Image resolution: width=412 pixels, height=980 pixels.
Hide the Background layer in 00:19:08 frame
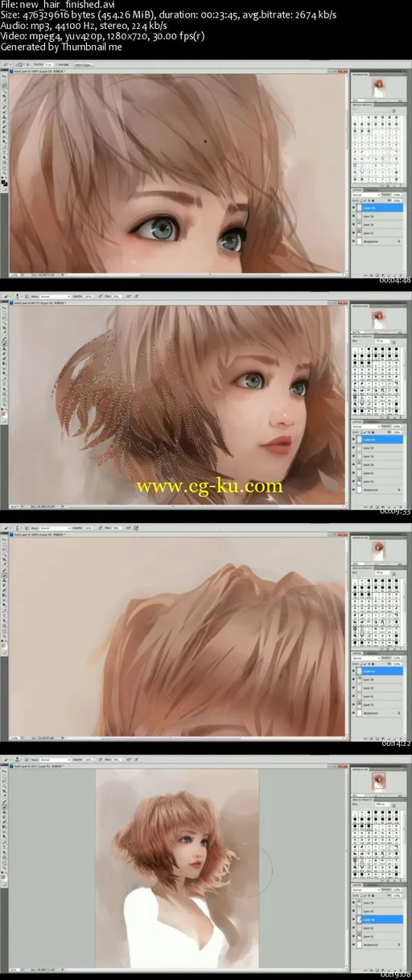[x=353, y=945]
